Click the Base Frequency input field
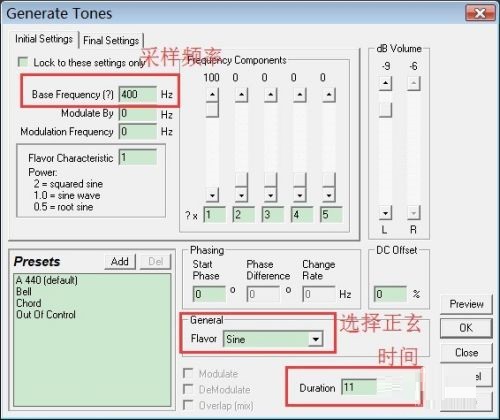500x420 pixels. pos(138,94)
